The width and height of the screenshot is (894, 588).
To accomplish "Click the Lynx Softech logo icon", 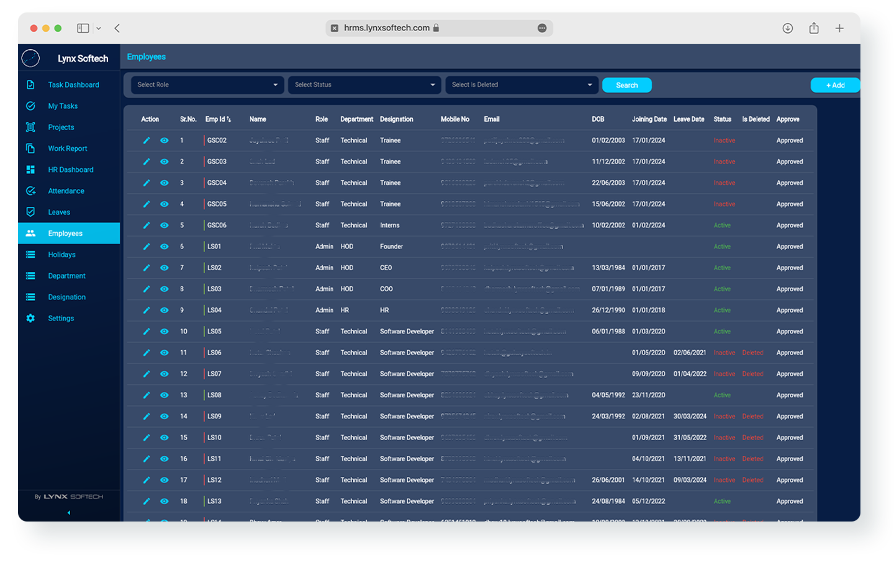I will click(x=30, y=58).
